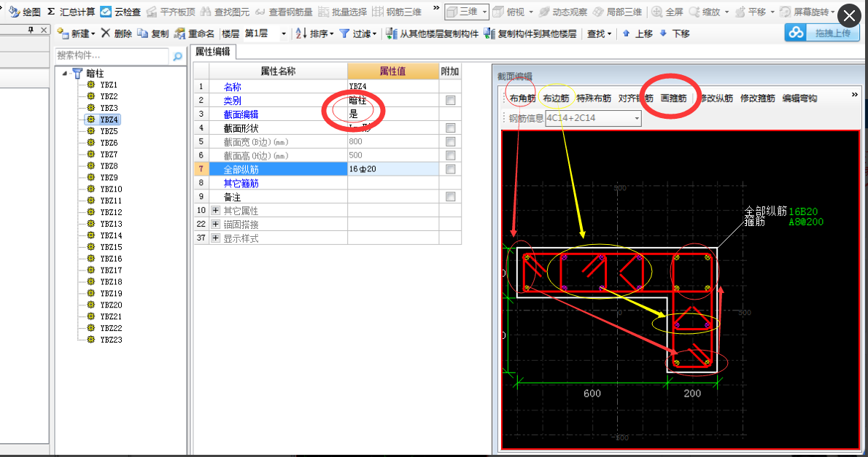Expand 其它属性 property group
Image resolution: width=868 pixels, height=457 pixels.
pyautogui.click(x=215, y=210)
